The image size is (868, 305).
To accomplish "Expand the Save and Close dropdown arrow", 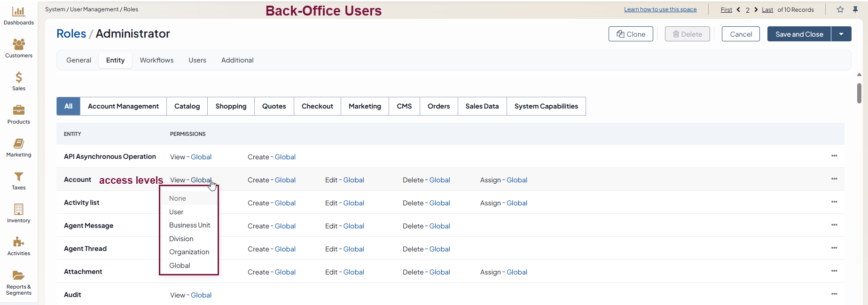I will (x=841, y=34).
